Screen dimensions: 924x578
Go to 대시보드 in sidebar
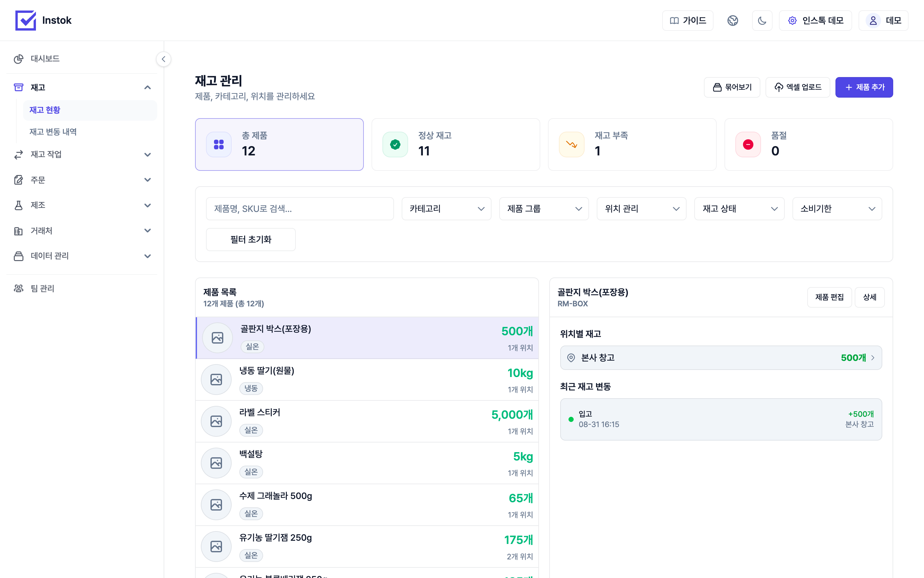[x=82, y=58]
